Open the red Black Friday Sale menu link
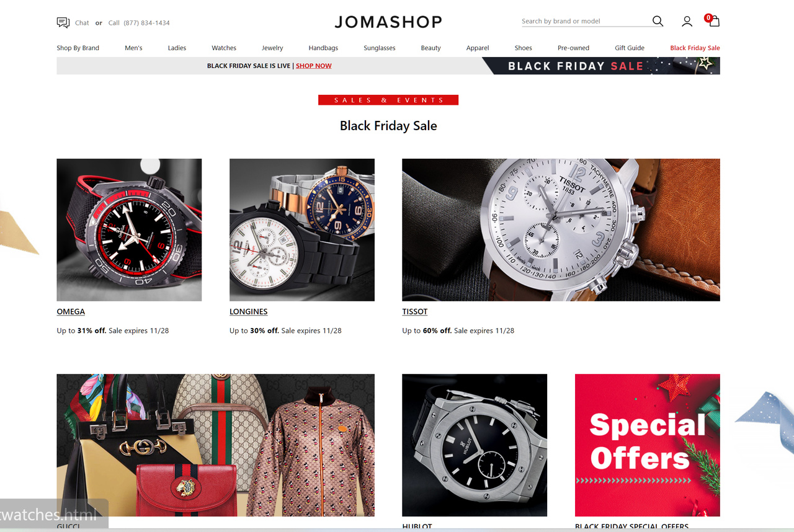 (x=695, y=48)
